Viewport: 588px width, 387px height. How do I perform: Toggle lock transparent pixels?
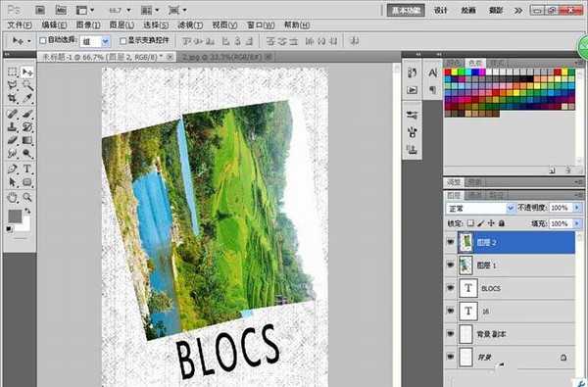tap(470, 223)
